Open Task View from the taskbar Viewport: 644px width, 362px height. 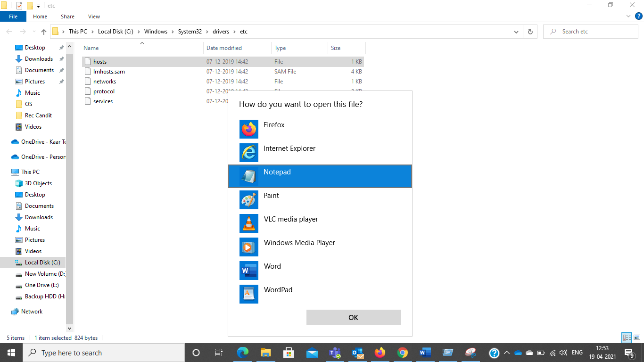[218, 353]
